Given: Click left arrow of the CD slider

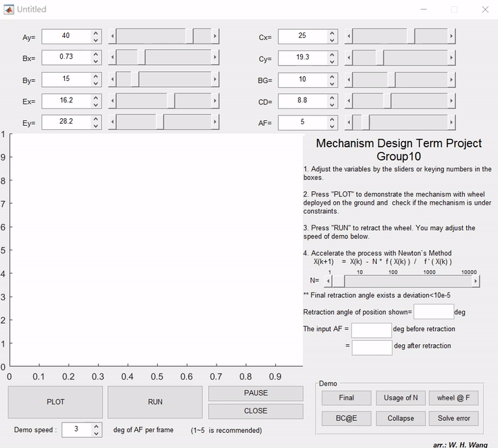Looking at the screenshot, I should [349, 102].
